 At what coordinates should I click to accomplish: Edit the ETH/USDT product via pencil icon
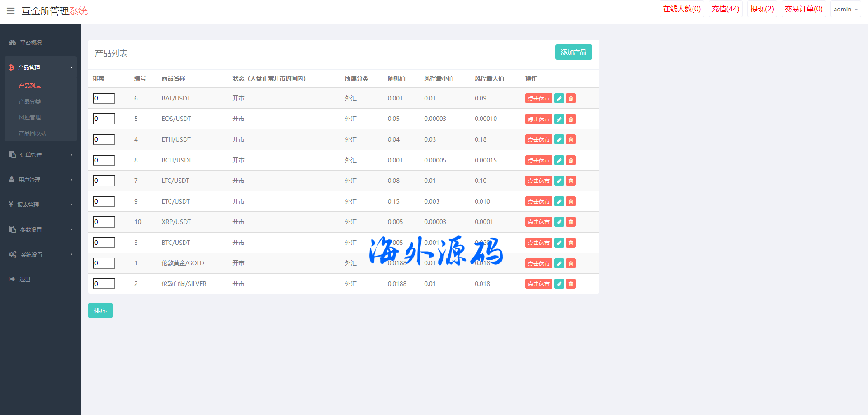pyautogui.click(x=559, y=140)
